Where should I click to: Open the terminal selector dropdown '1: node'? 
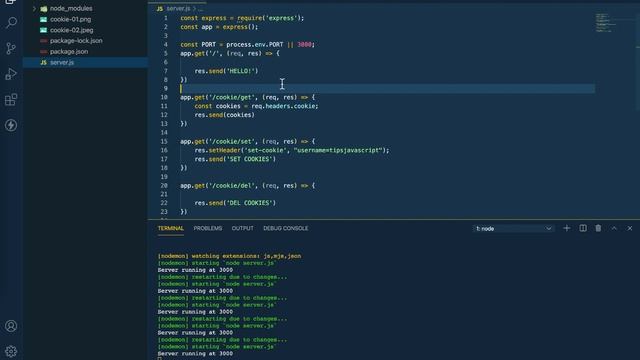513,229
